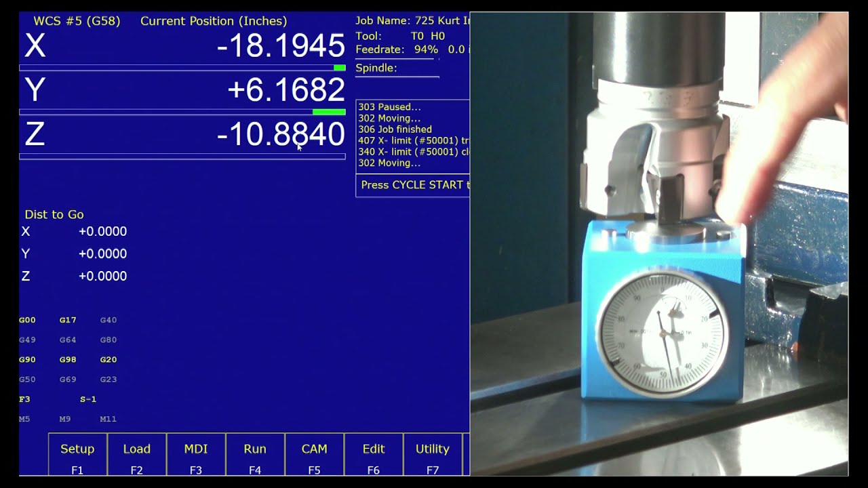868x488 pixels.
Task: Select the '407 X- limit' message line
Action: click(x=413, y=140)
